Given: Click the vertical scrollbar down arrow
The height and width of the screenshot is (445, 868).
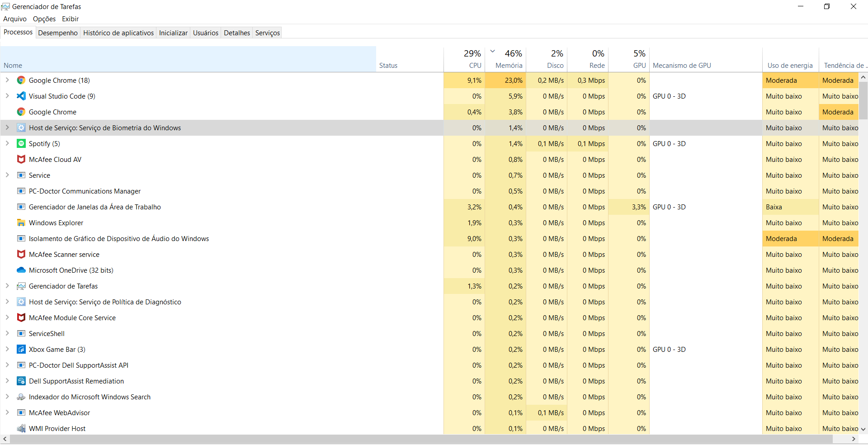Looking at the screenshot, I should tap(863, 429).
